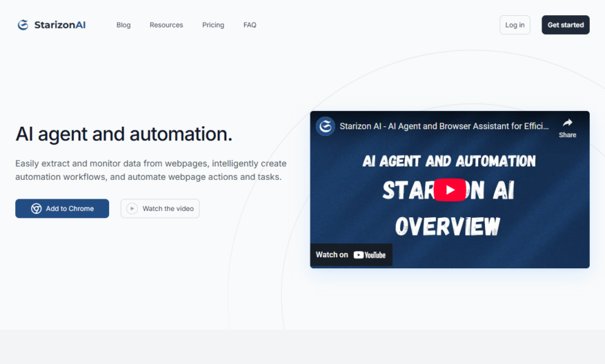This screenshot has height=364, width=605.
Task: Go to the Pricing page
Action: tap(213, 25)
